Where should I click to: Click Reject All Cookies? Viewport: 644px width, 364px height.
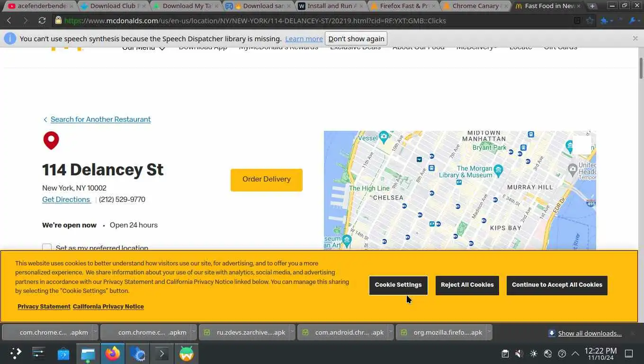(x=467, y=285)
